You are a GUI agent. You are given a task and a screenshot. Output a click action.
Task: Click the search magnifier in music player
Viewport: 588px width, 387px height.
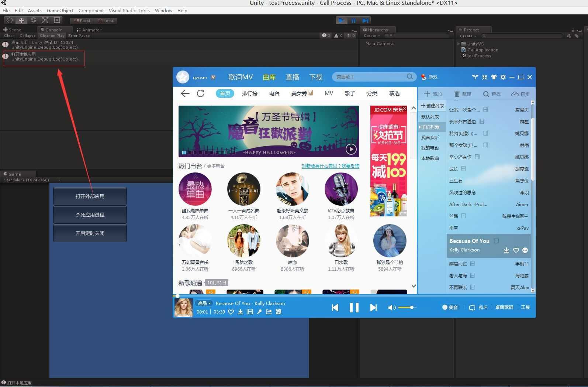tap(410, 76)
